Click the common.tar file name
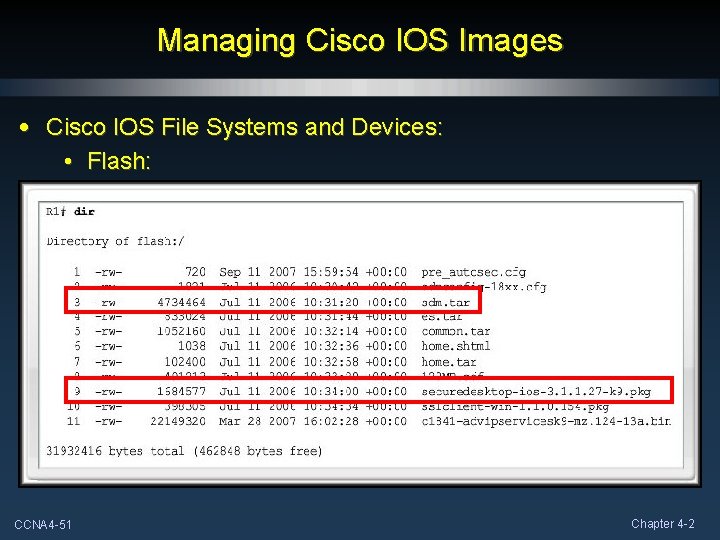 (x=456, y=331)
